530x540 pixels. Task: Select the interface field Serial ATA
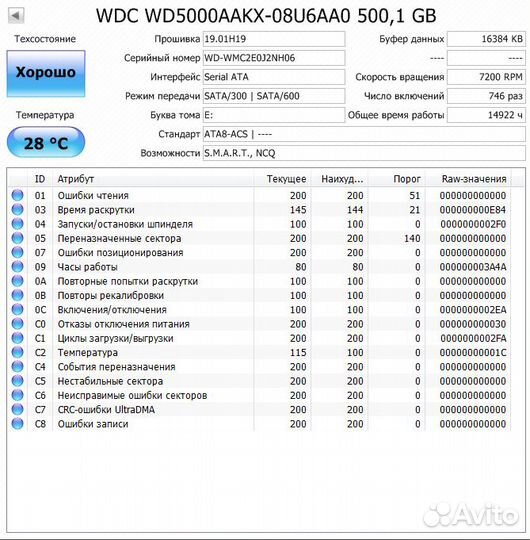[x=274, y=77]
